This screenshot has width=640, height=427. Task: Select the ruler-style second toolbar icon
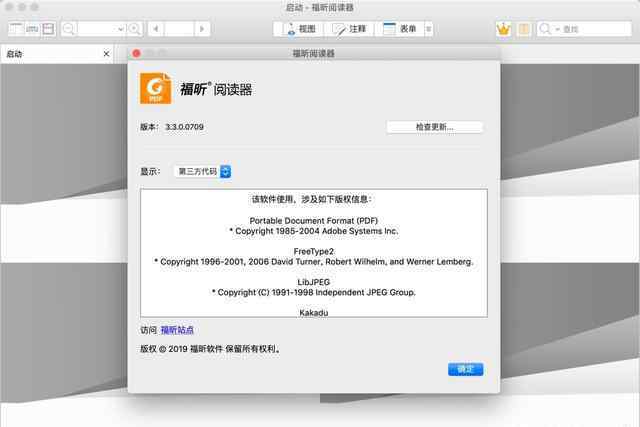(32, 29)
